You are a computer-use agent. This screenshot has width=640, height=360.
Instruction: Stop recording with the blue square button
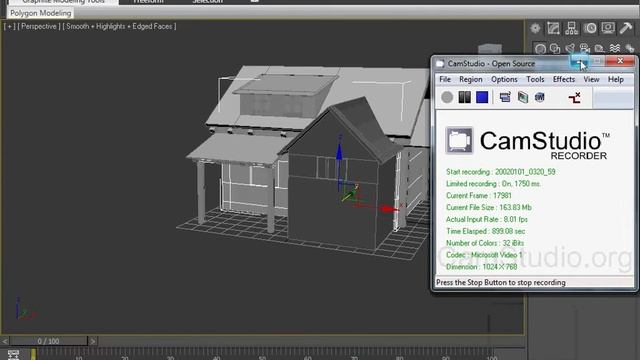point(482,97)
